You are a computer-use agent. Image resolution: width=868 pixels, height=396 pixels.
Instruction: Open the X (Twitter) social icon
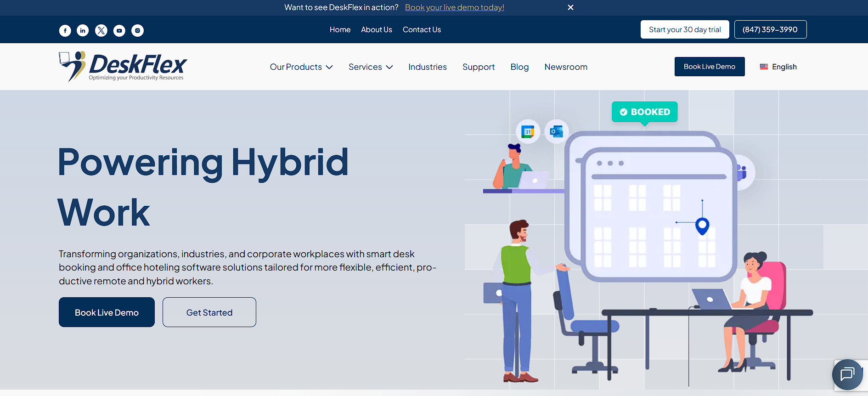101,31
